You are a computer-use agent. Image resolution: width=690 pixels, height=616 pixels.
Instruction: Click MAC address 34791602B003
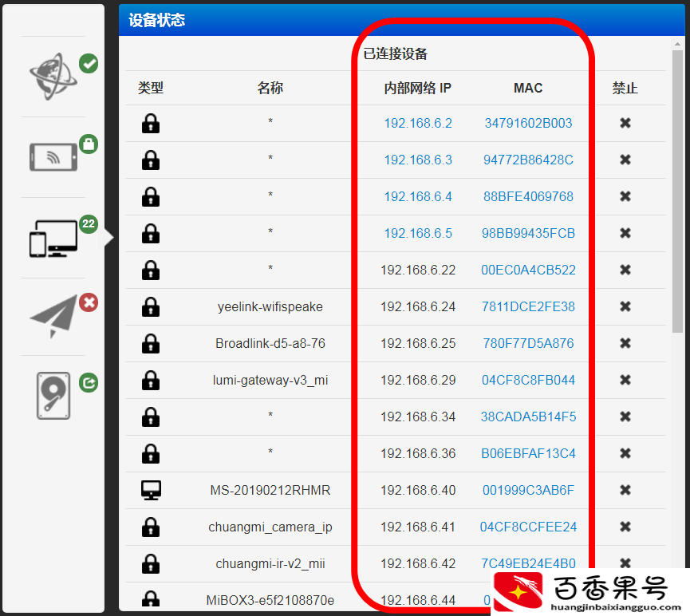point(528,123)
